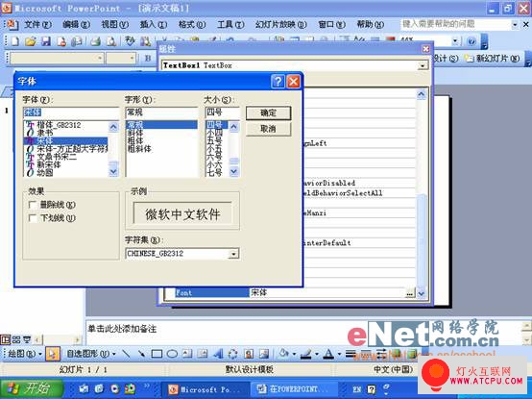This screenshot has width=532, height=399.
Task: Open the 插入 menu
Action: coord(154,24)
